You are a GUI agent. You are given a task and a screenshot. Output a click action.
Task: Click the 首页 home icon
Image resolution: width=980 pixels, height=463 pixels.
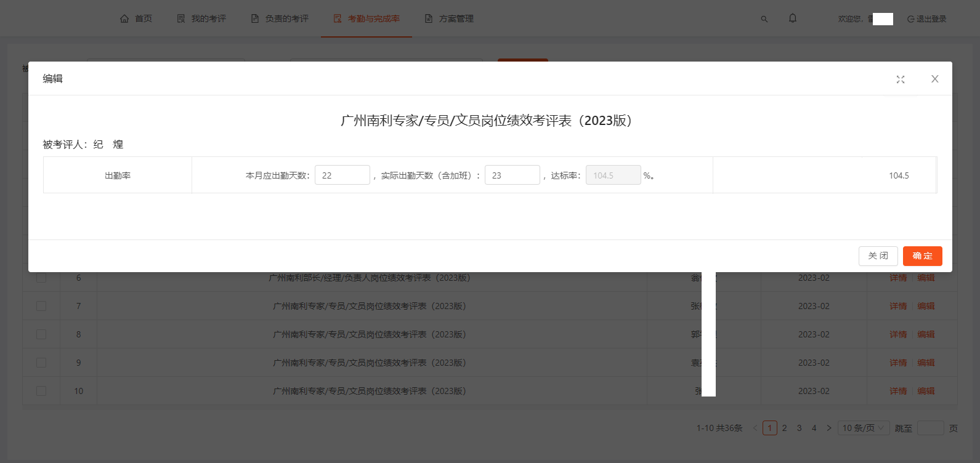(125, 18)
